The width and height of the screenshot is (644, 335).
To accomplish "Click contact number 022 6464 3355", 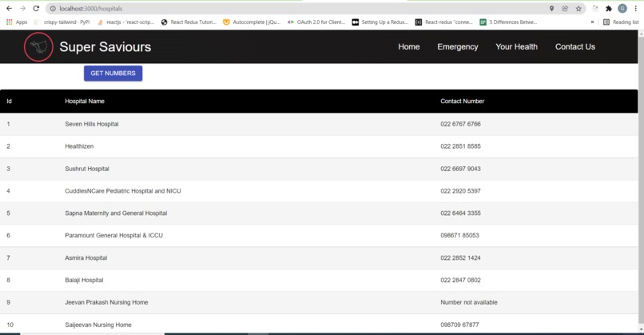I will [x=460, y=213].
